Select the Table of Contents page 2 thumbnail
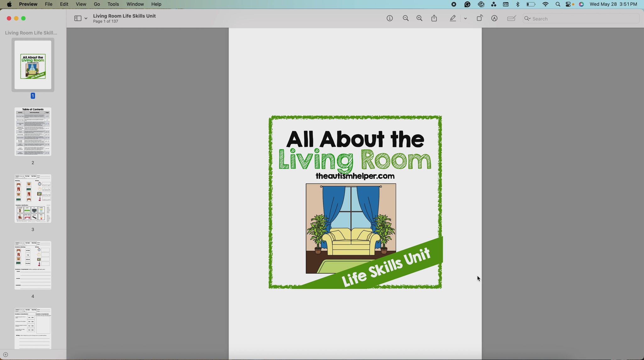The image size is (644, 360). pos(33,132)
